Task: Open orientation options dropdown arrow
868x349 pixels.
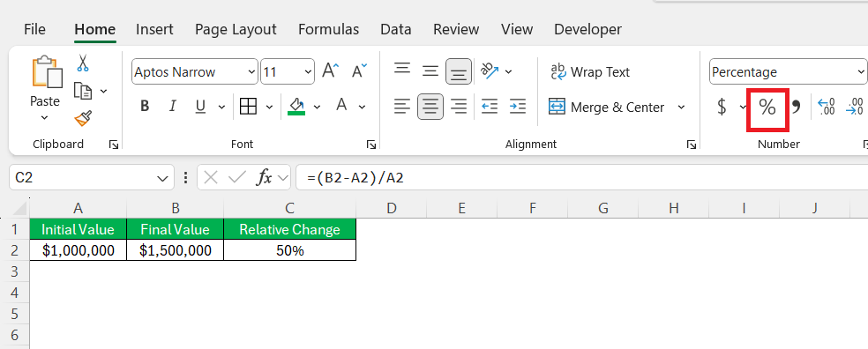Action: coord(509,72)
